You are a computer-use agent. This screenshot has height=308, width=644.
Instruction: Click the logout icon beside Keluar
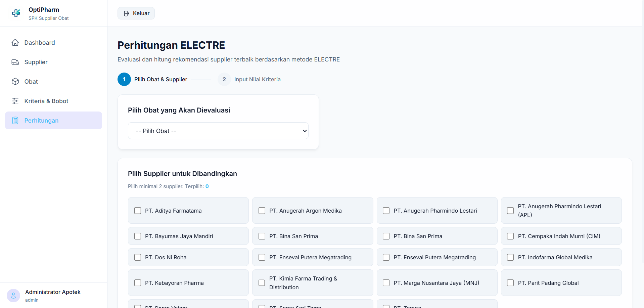coord(127,13)
